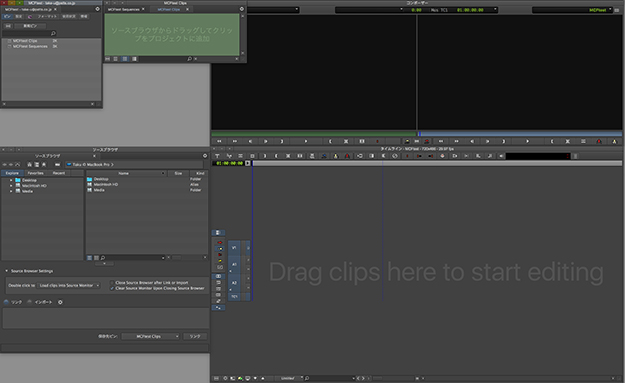
Task: Select the A1 audio track button
Action: tap(234, 264)
